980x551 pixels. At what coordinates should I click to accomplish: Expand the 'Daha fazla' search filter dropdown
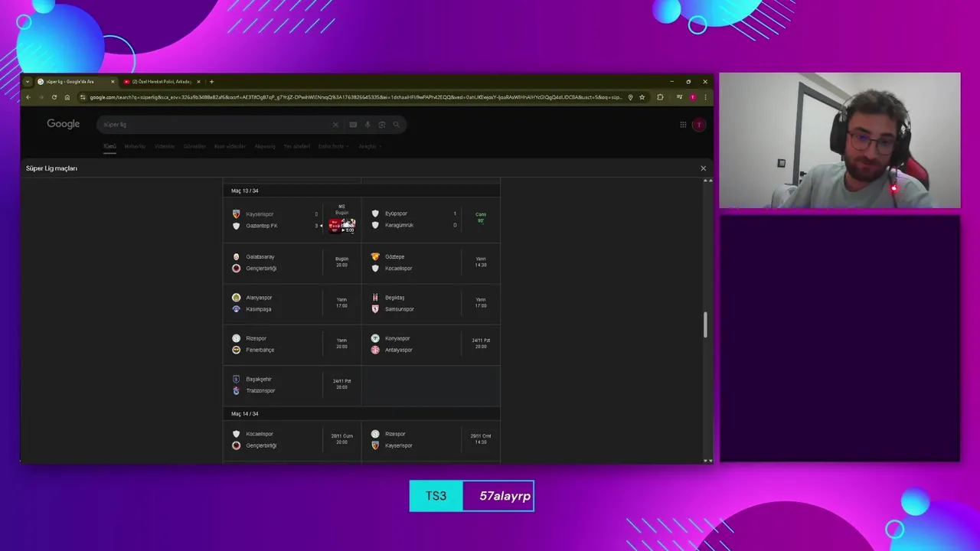tap(333, 146)
